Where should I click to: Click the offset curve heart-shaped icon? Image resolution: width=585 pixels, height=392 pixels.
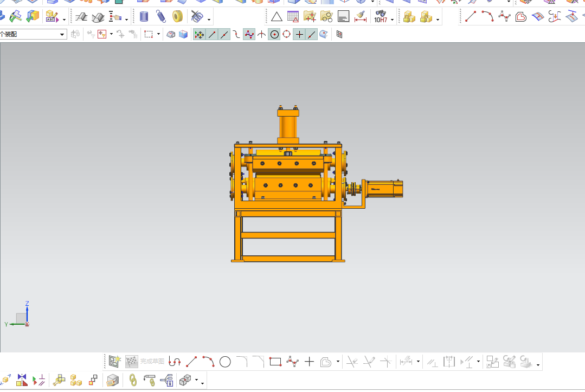(x=521, y=17)
